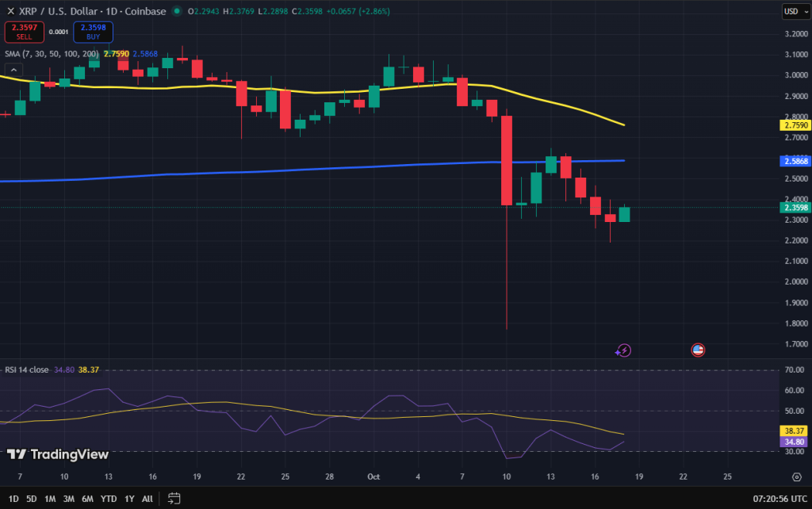Select the 1D time range
Viewport: 812px width, 509px height.
click(13, 499)
